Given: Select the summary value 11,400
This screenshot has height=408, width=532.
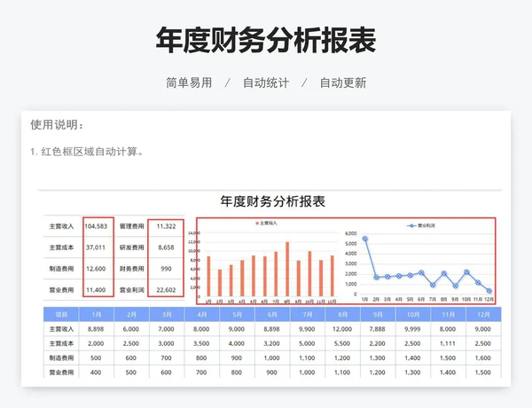Looking at the screenshot, I should [96, 290].
